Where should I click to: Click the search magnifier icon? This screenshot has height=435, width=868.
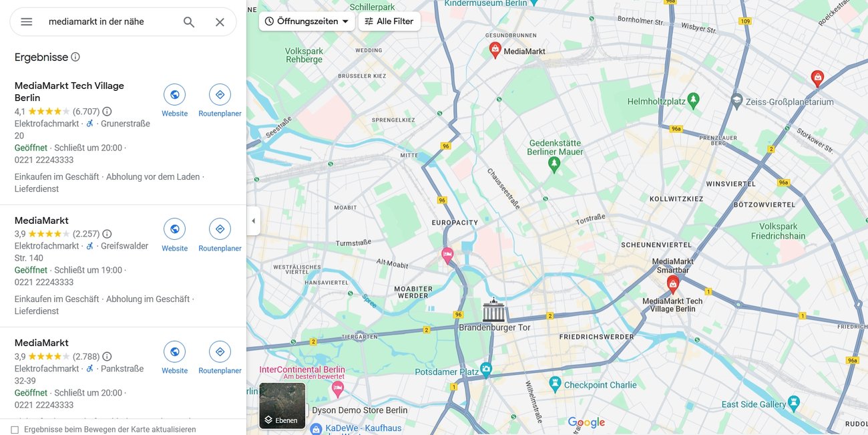189,22
